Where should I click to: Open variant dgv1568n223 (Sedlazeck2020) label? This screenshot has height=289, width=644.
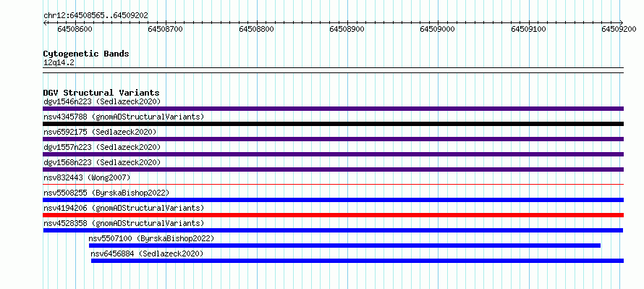click(102, 162)
